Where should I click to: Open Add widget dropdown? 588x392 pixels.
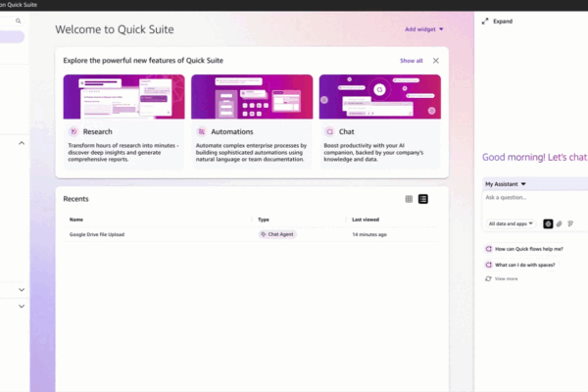[x=423, y=29]
